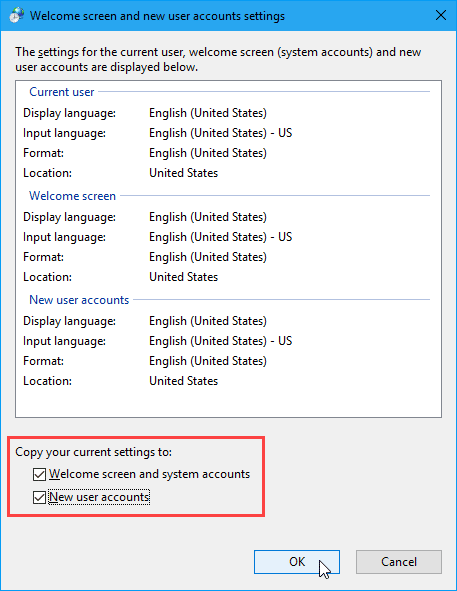Select the Welcome screen section heading
Viewport: 457px width, 591px height.
pos(72,196)
